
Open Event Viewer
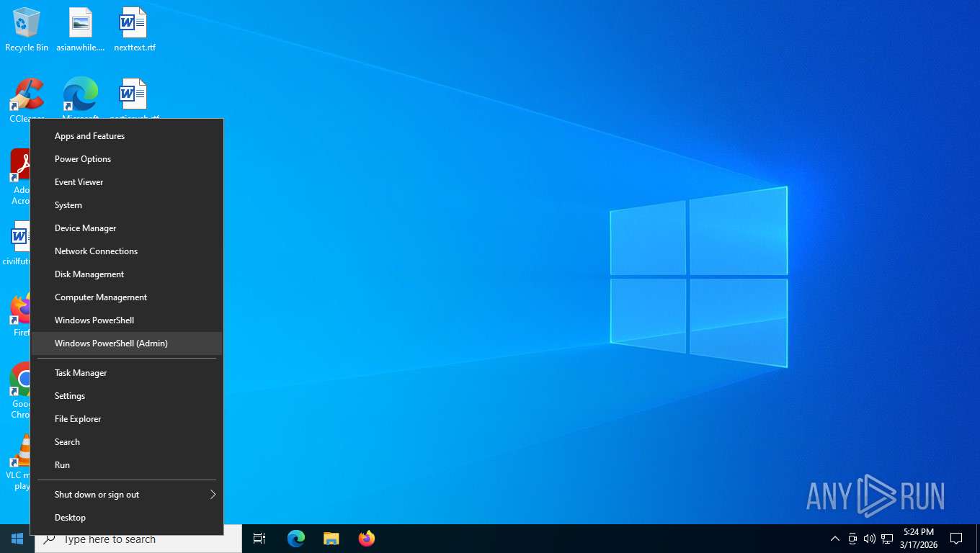(127, 182)
